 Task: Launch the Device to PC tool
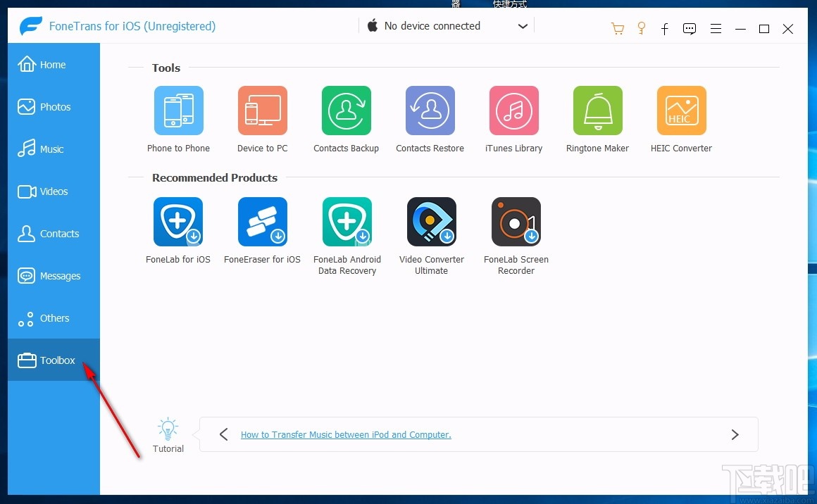point(262,110)
